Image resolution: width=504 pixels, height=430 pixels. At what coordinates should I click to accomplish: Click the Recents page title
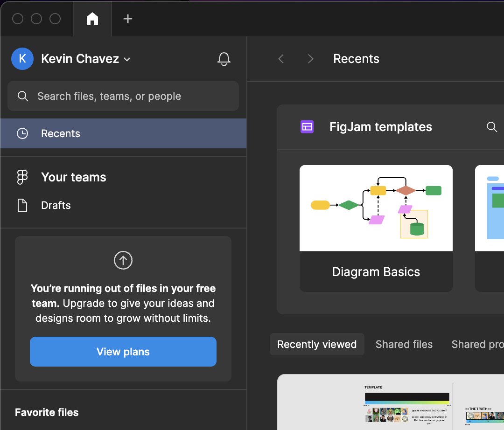356,59
